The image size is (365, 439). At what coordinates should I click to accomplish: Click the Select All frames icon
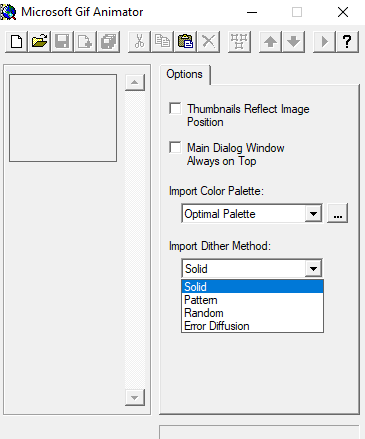239,42
